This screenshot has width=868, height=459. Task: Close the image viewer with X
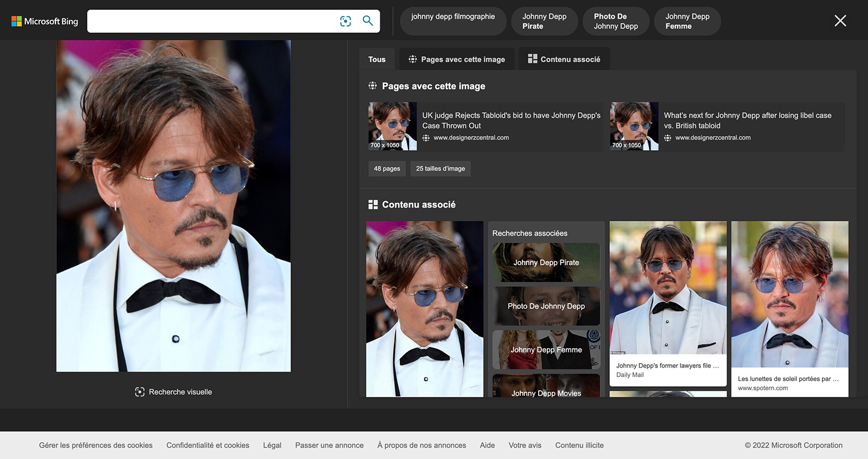(x=840, y=21)
